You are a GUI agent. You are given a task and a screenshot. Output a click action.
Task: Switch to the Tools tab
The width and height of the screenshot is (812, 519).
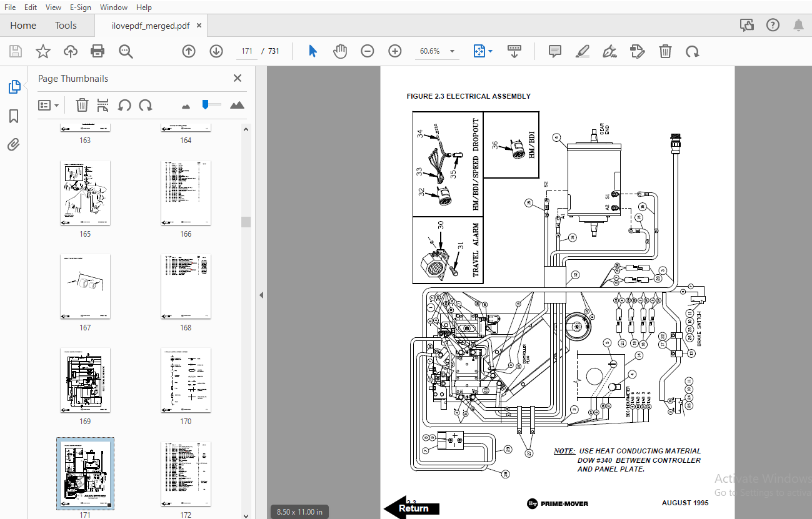[x=66, y=26]
